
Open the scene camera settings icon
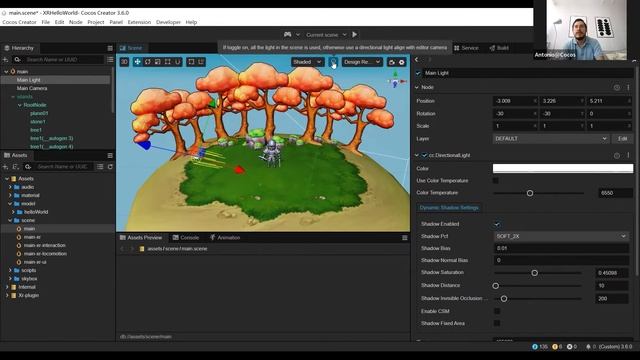392,62
